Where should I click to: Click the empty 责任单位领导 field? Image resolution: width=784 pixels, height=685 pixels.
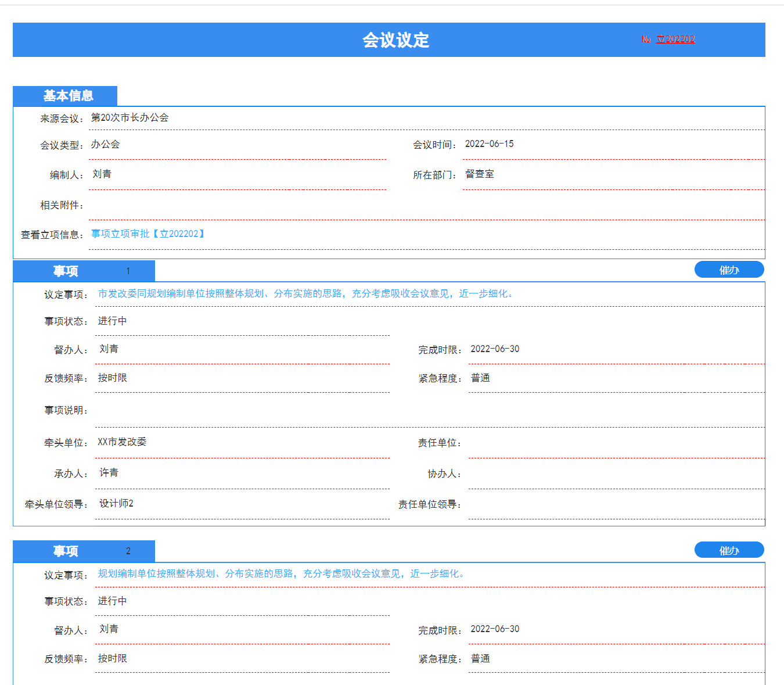coord(617,505)
